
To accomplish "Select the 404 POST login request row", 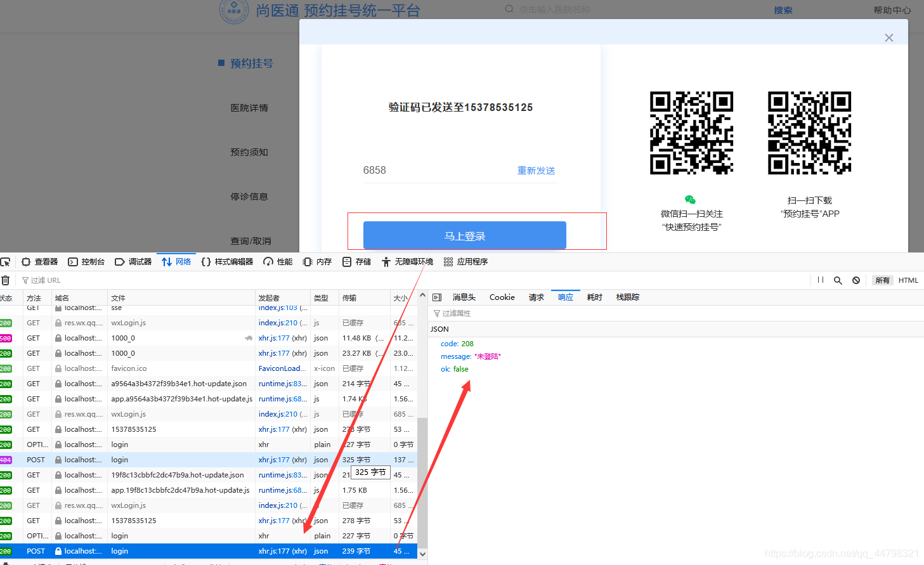I will click(x=209, y=460).
